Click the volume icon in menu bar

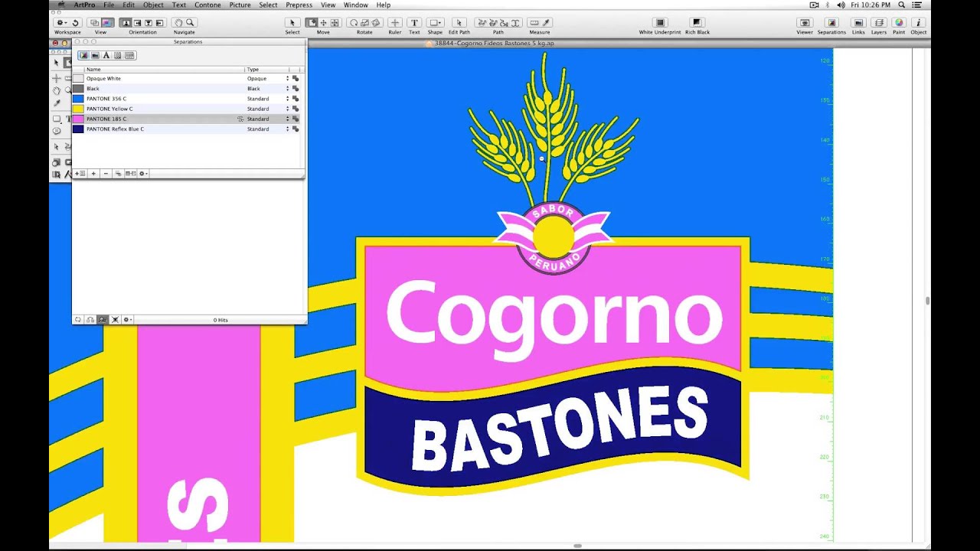coord(841,5)
